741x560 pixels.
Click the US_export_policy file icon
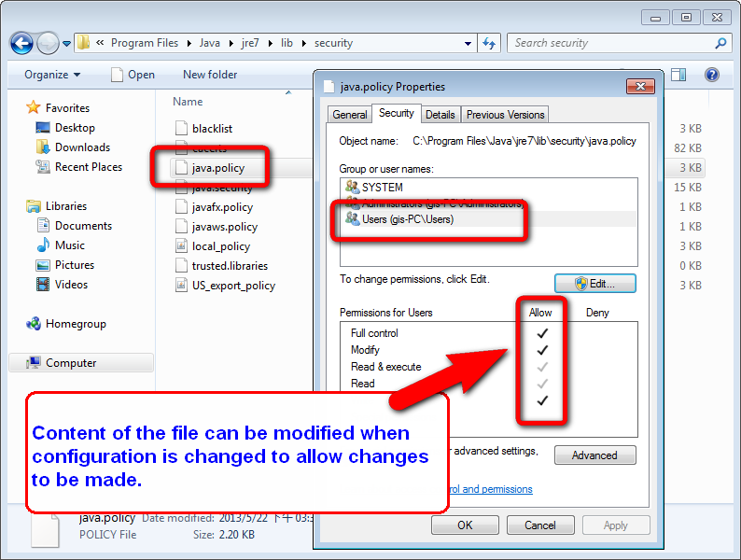pos(181,286)
